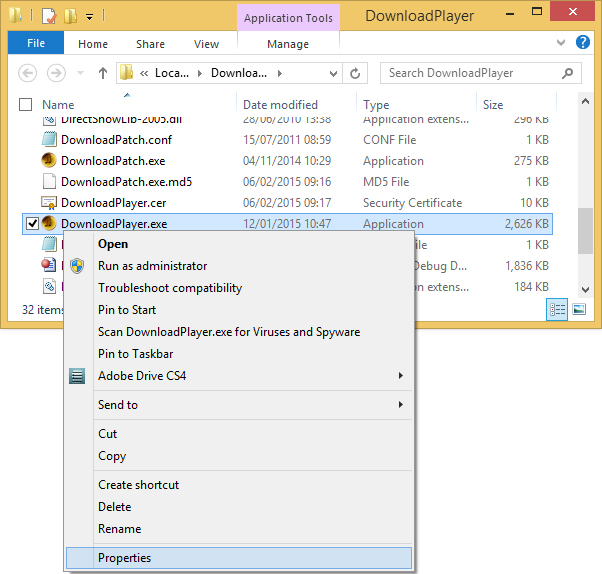Switch to the Share ribbon tab
Image resolution: width=602 pixels, height=574 pixels.
pos(150,44)
